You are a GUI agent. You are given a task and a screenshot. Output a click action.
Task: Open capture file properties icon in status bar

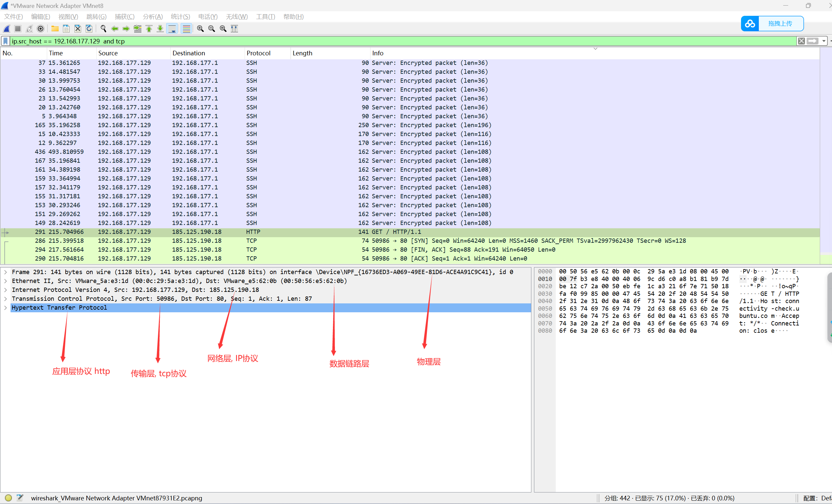20,498
